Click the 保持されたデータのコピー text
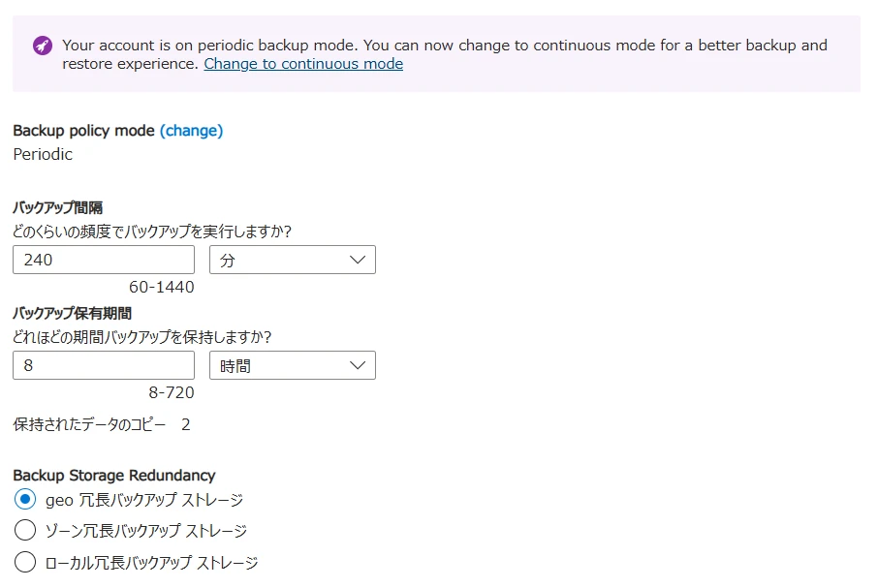Screen dimensions: 878x588 coord(89,424)
